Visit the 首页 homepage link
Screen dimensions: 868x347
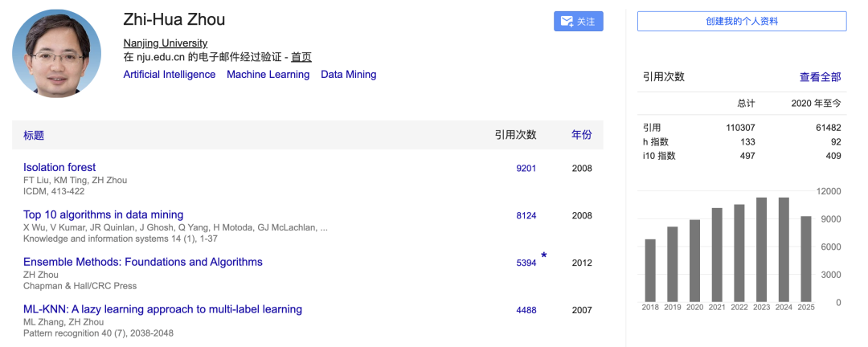pos(301,57)
